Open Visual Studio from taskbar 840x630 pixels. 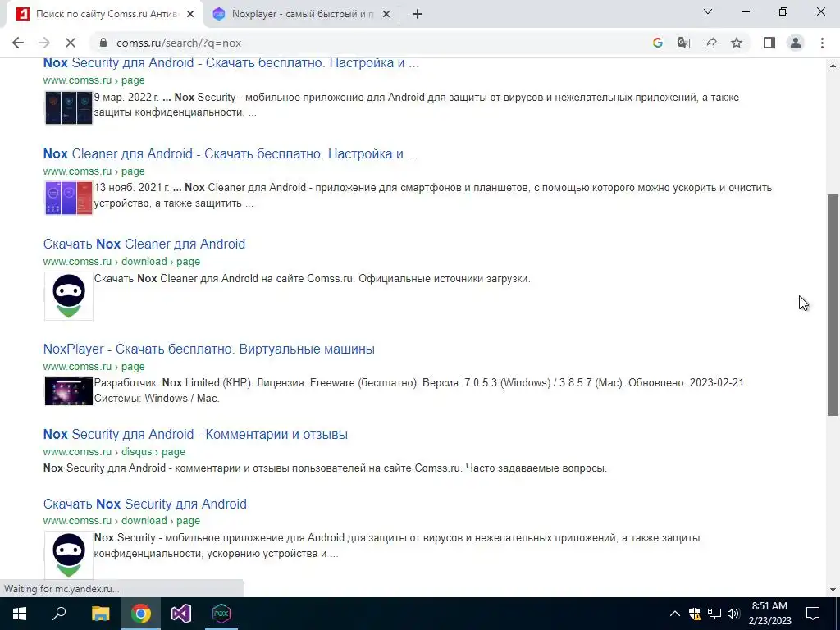181,614
